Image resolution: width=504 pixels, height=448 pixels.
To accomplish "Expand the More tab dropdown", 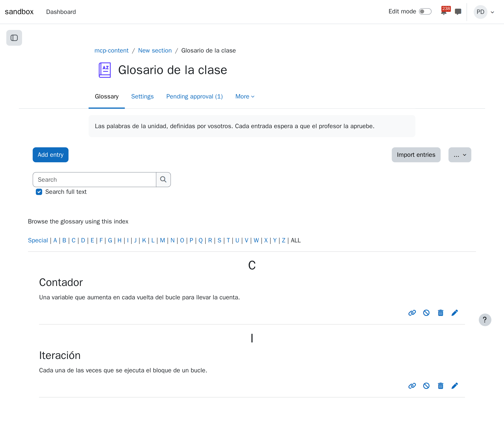I will pyautogui.click(x=245, y=97).
